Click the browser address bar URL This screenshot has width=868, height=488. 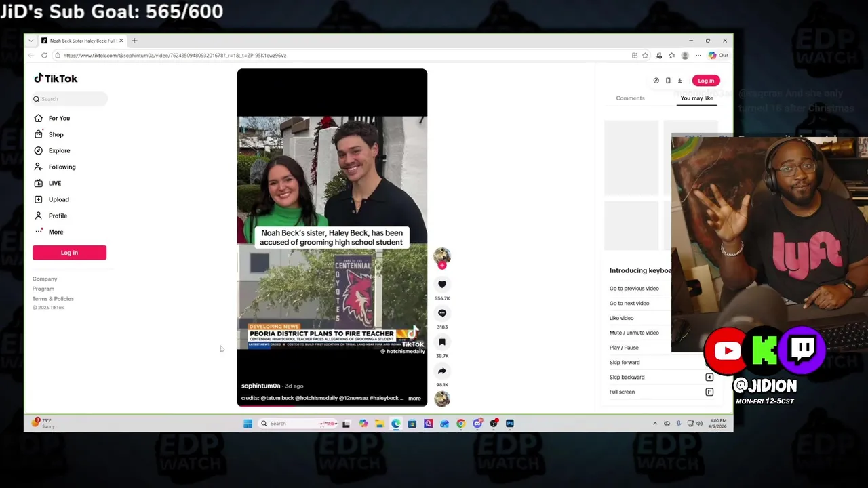[175, 56]
